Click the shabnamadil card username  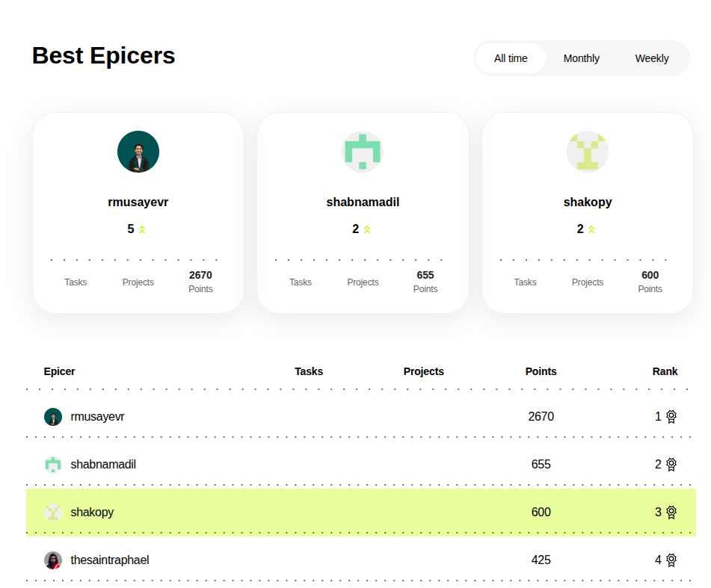(363, 202)
